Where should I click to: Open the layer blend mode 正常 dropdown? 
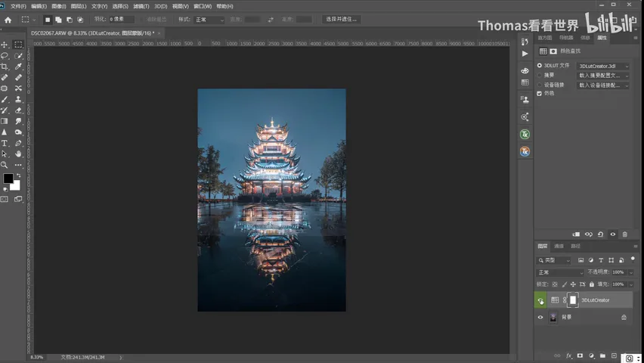coord(560,272)
